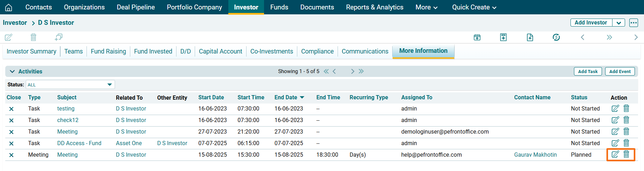This screenshot has height=171, width=644.
Task: Click the Add Event button
Action: pos(619,71)
